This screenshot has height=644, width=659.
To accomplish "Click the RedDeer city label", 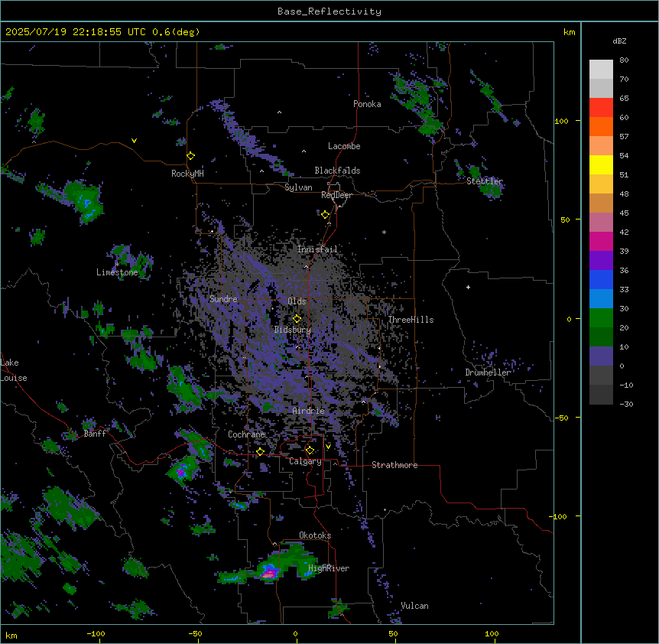I will pyautogui.click(x=336, y=195).
